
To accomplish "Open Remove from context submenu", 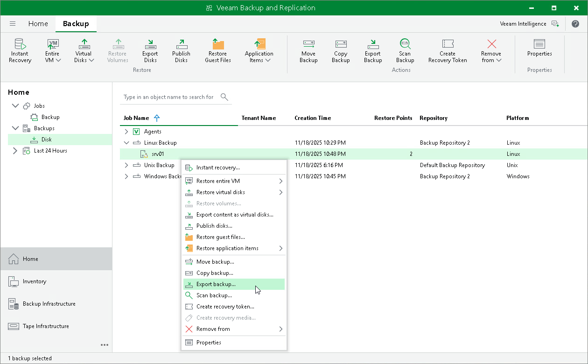I will click(x=234, y=329).
